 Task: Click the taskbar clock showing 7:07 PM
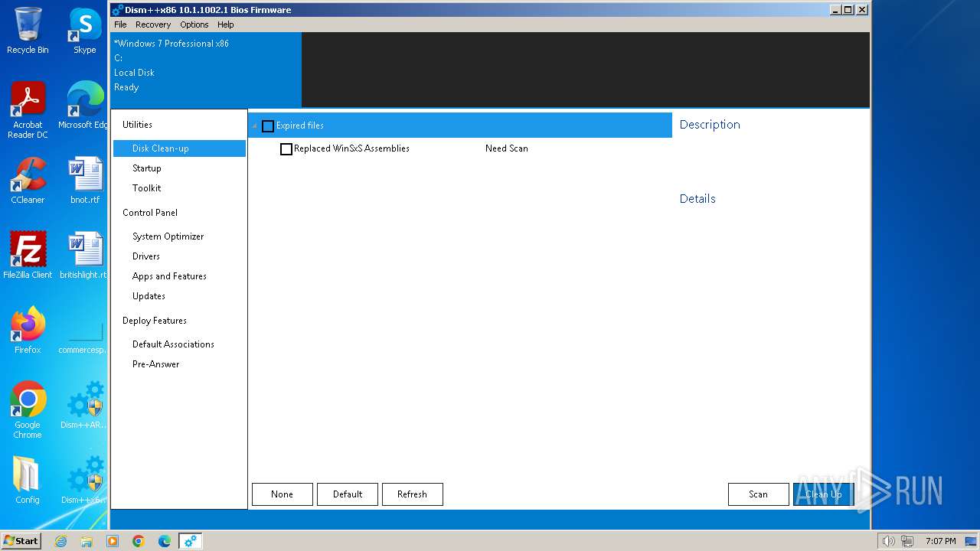pyautogui.click(x=940, y=541)
